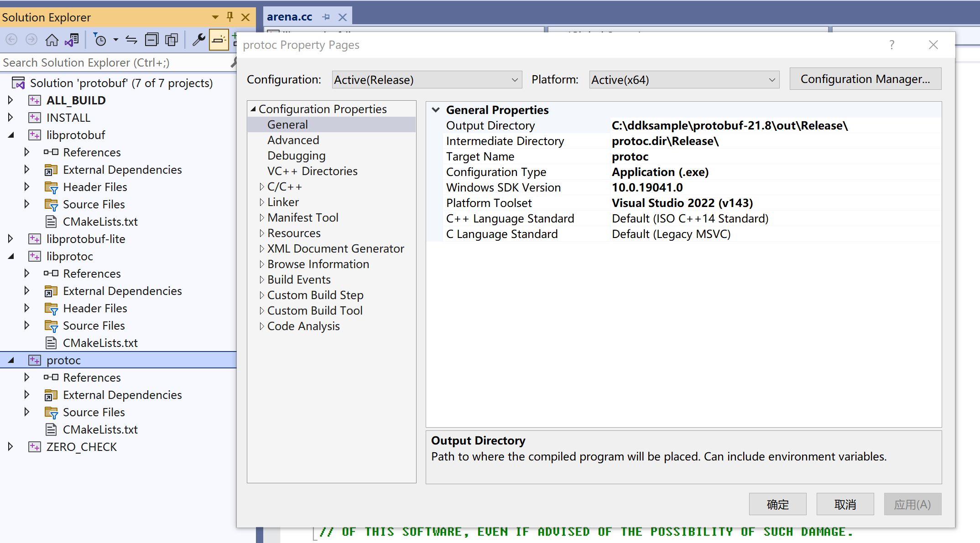980x543 pixels.
Task: Click the Show All Files icon
Action: [172, 40]
